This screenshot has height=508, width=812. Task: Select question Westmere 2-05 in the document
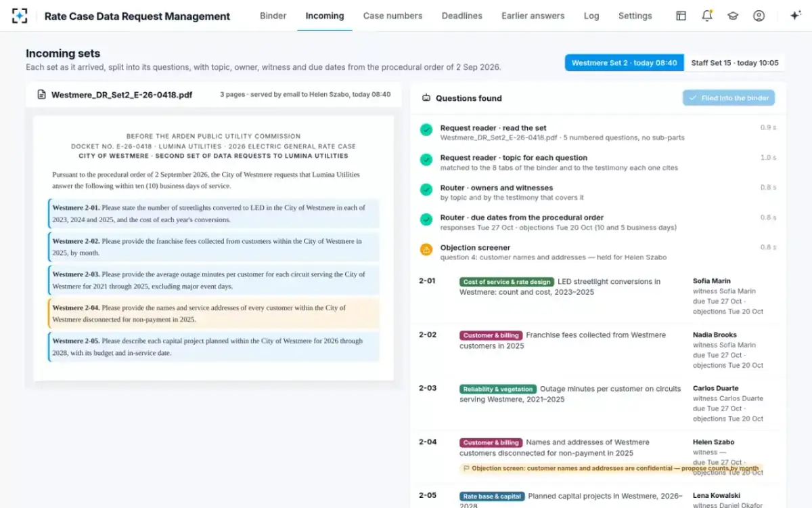pyautogui.click(x=214, y=346)
